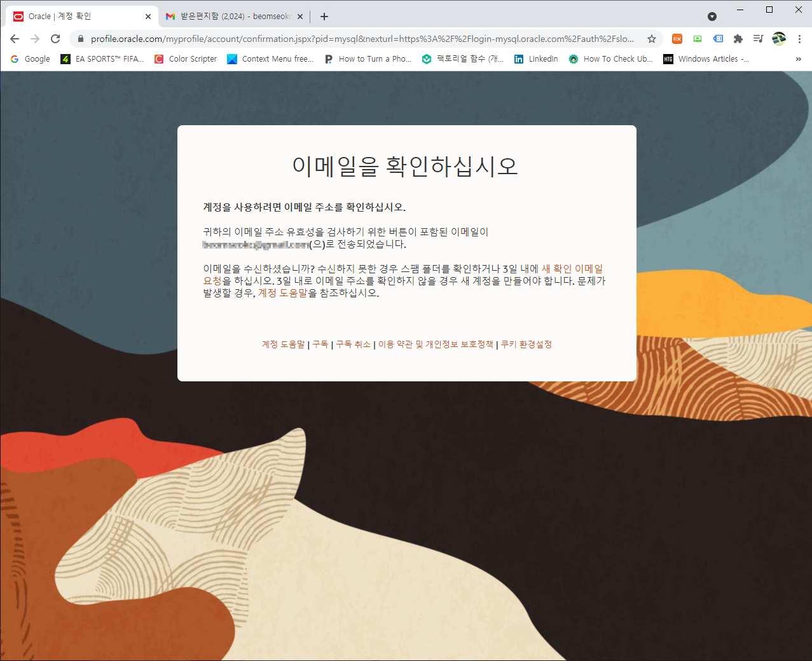
Task: Open 이용 약관 및 개인정보 보호정책 link
Action: pos(436,344)
